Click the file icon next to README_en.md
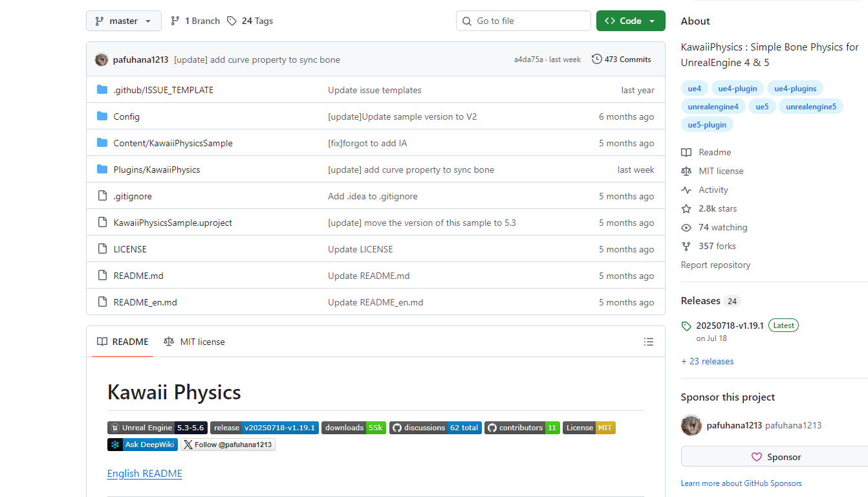868x497 pixels. (x=102, y=302)
